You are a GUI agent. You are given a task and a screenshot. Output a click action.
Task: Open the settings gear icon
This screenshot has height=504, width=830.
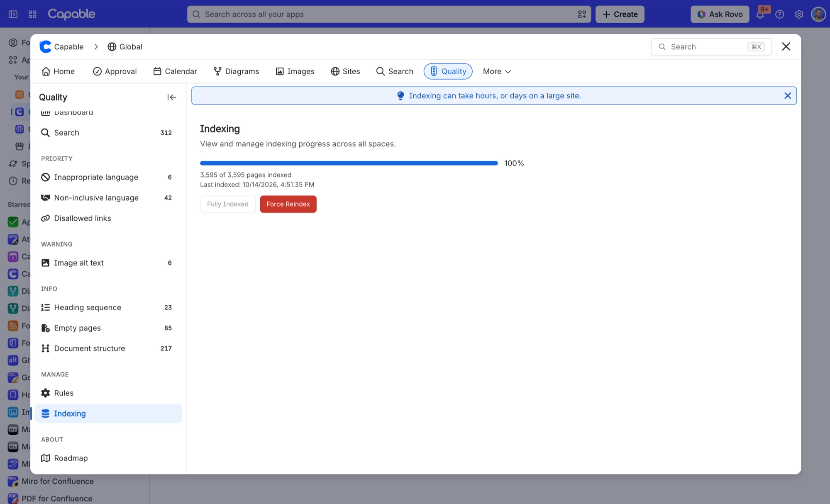[799, 15]
